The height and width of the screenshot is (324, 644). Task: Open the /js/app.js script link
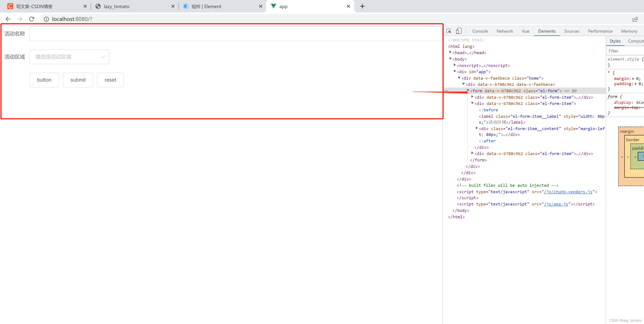tap(556, 204)
